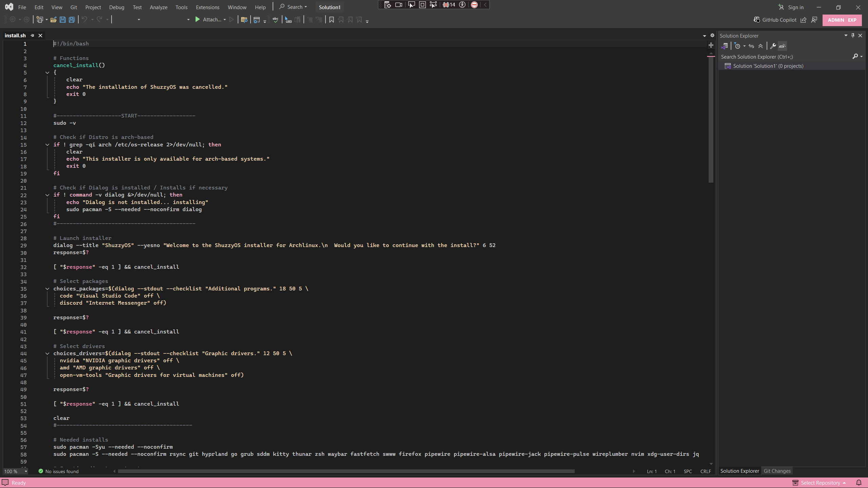Click the notifications bell in status bar

(x=859, y=483)
